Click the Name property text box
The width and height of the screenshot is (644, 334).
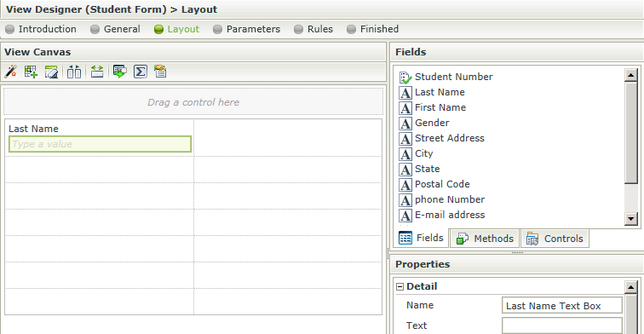tap(562, 306)
